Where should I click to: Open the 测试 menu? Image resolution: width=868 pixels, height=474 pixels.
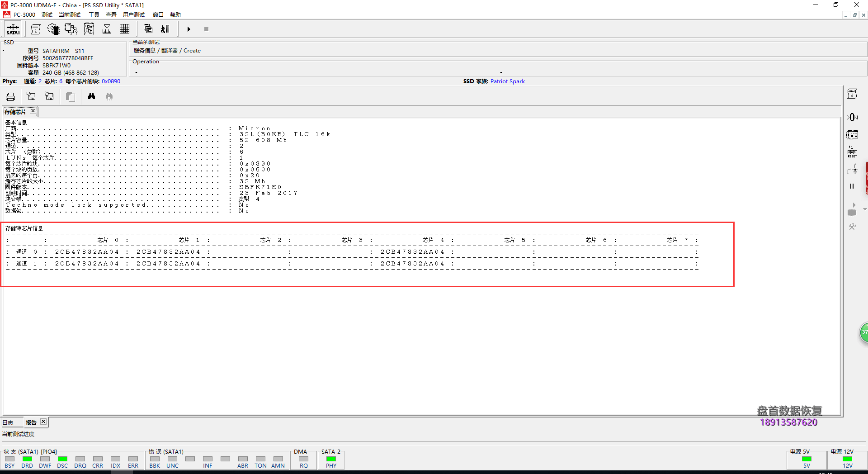(47, 14)
